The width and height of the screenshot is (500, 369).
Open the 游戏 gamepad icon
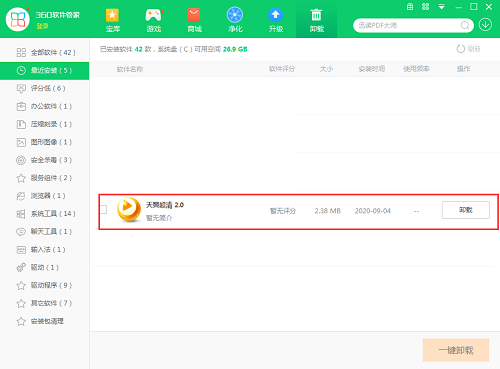pos(153,15)
